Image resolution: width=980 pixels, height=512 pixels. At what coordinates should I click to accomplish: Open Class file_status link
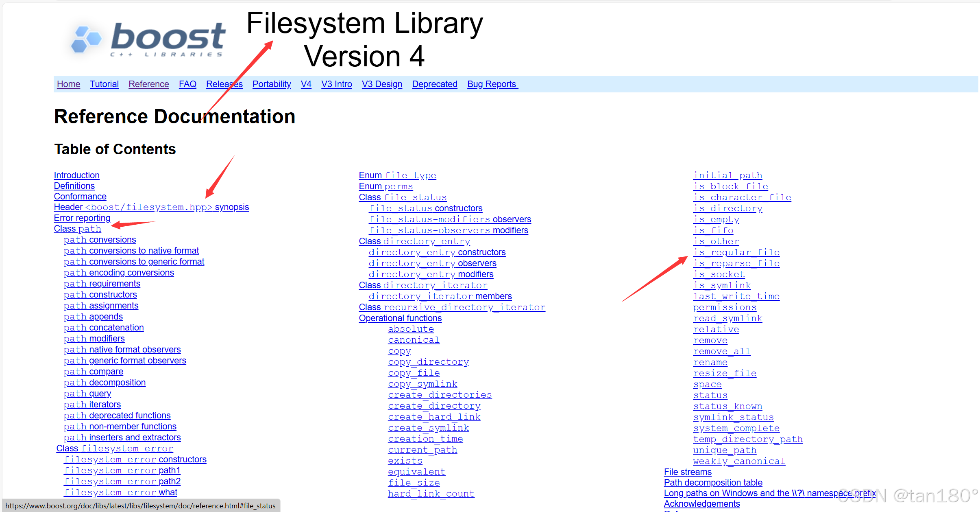[403, 197]
